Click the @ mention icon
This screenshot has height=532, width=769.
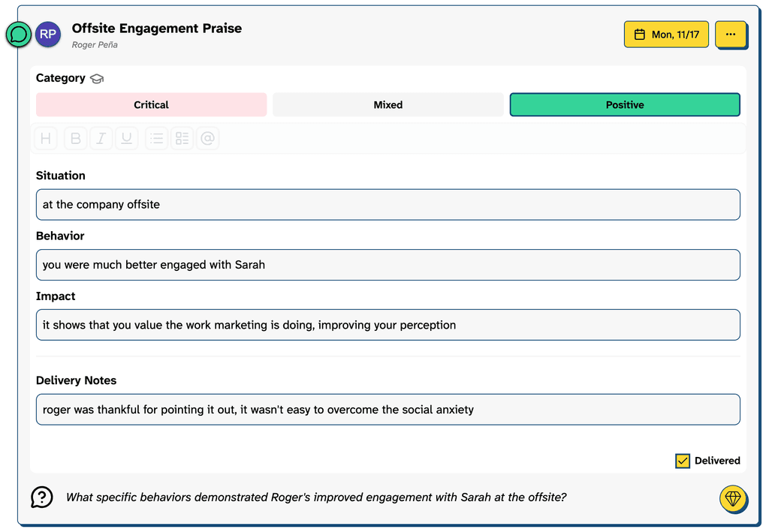(x=208, y=138)
